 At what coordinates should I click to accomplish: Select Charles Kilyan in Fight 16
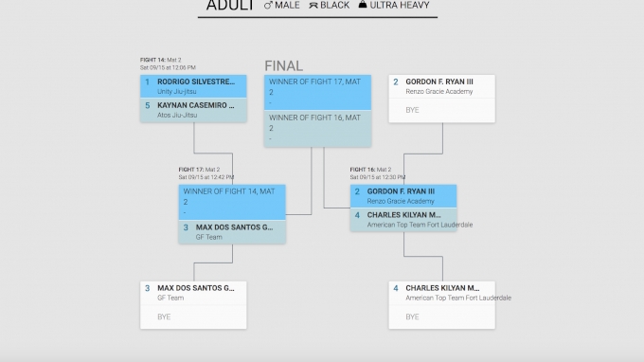pyautogui.click(x=403, y=220)
